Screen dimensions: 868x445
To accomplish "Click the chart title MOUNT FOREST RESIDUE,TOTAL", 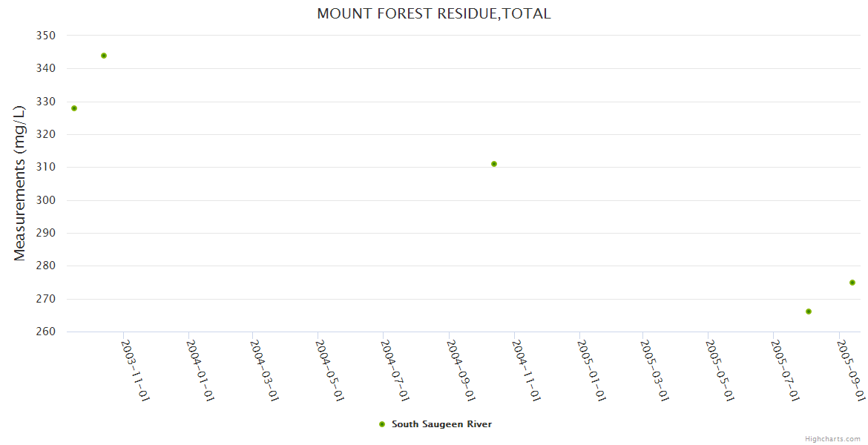I will 434,13.
